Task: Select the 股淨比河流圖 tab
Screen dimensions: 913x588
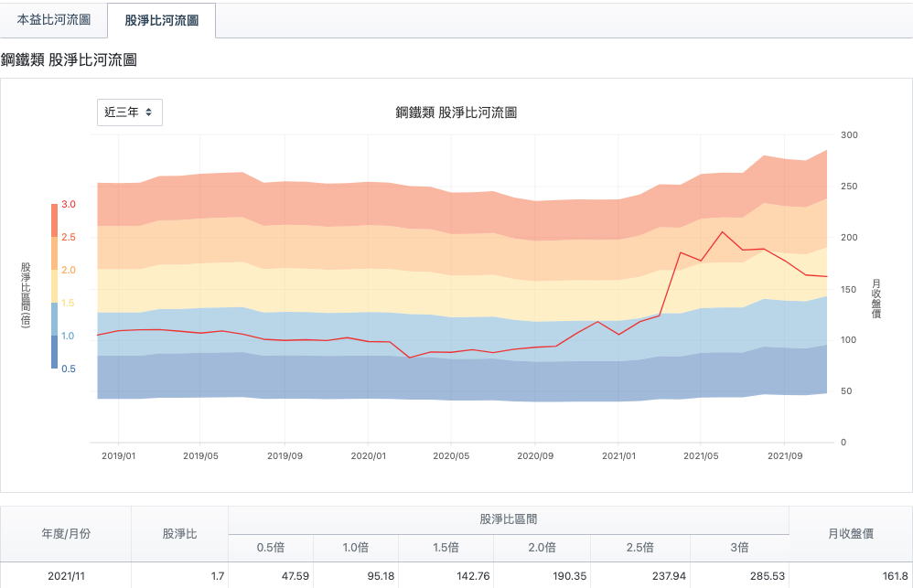Action: tap(161, 20)
